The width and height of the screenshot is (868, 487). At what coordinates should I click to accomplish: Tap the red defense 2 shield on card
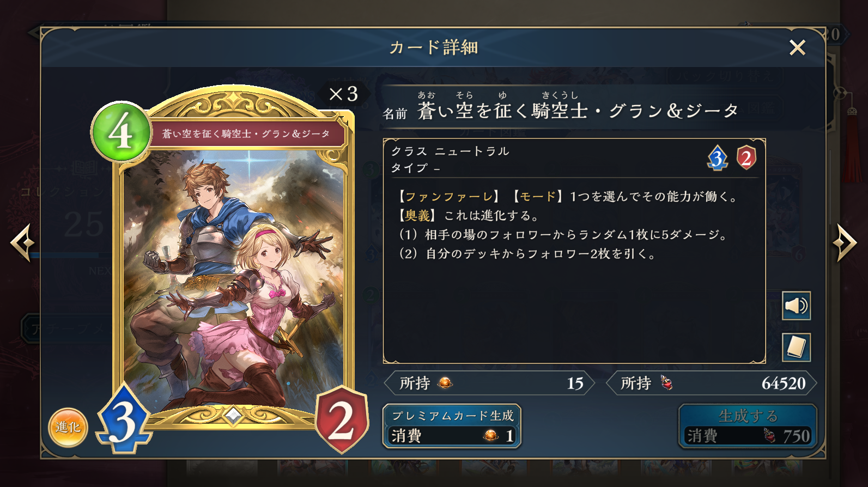pyautogui.click(x=342, y=419)
